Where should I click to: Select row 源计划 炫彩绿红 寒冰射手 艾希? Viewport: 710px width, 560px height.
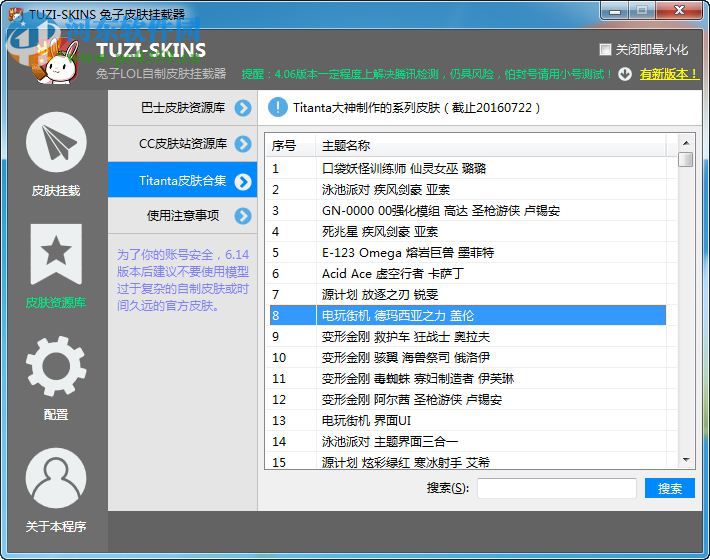[466, 461]
